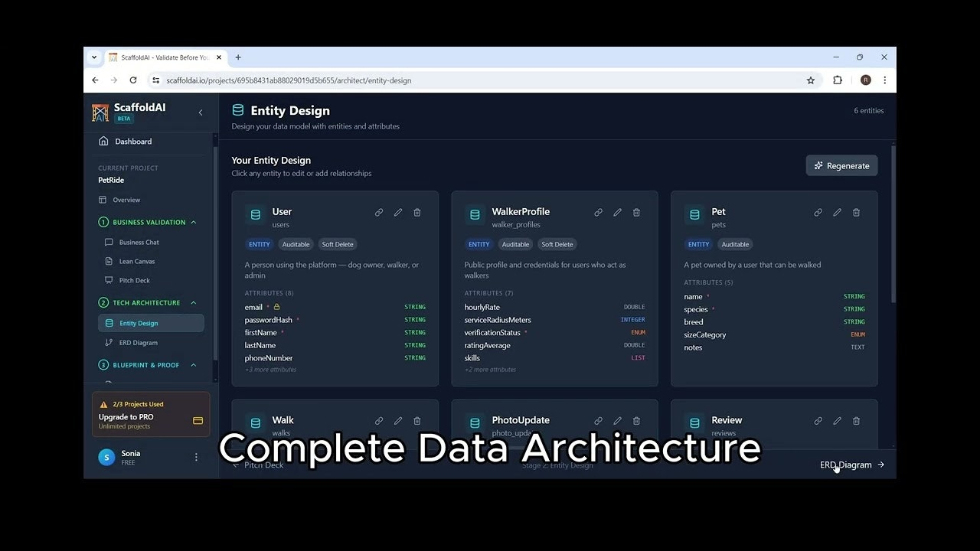Collapse the sidebar with the chevron icon
This screenshot has width=980, height=551.
[201, 112]
